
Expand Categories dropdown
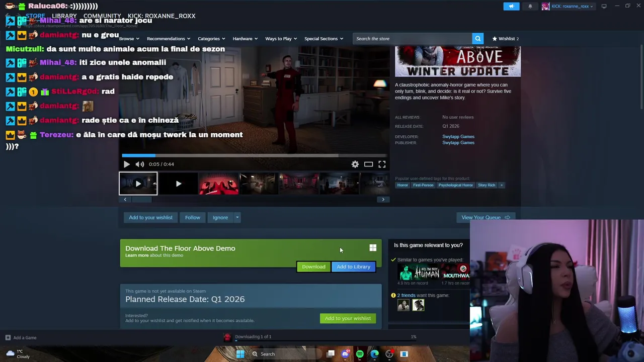click(x=211, y=38)
